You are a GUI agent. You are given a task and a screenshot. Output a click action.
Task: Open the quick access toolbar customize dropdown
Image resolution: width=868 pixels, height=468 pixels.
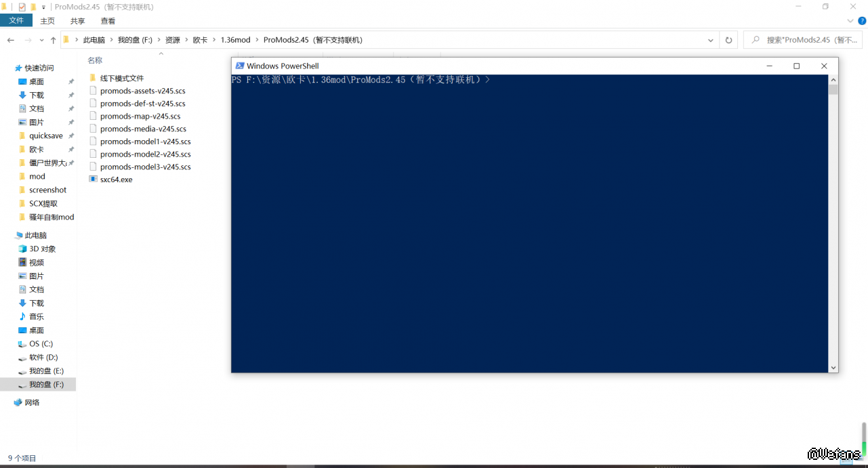(43, 7)
